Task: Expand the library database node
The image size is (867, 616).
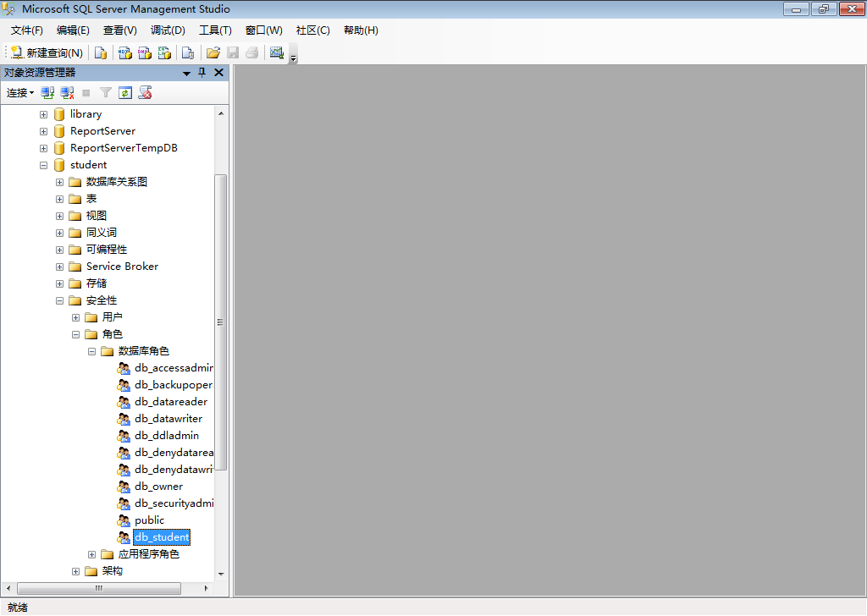Action: point(44,115)
